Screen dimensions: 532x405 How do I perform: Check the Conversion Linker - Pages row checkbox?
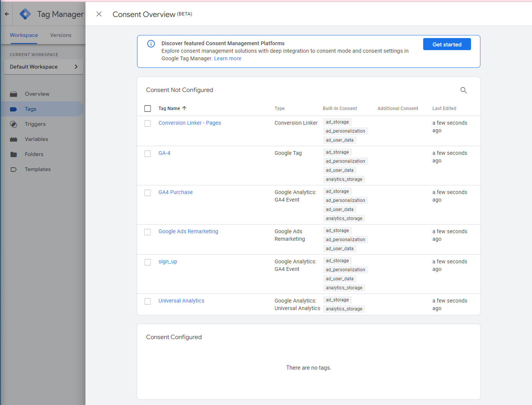click(x=148, y=124)
